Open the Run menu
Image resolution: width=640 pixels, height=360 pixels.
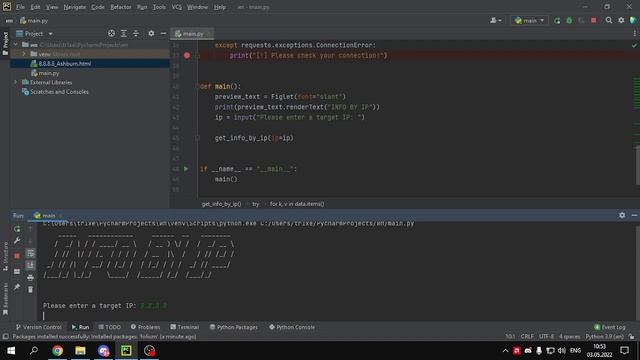142,7
